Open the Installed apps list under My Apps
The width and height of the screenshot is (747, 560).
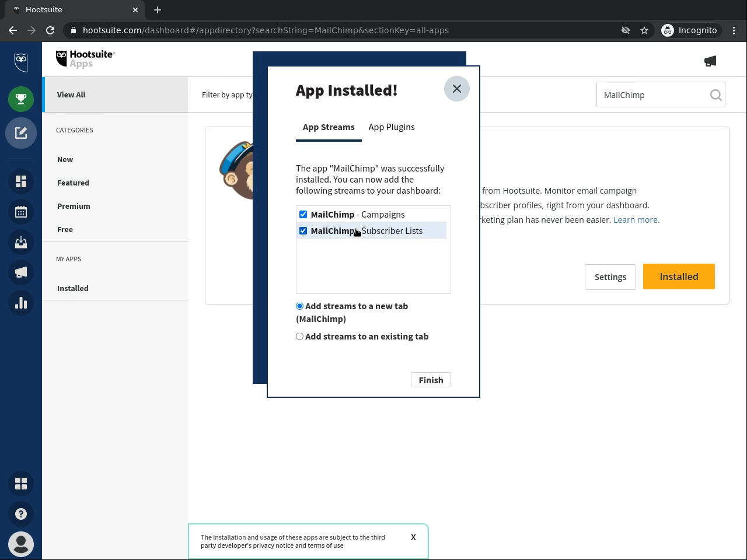tap(73, 289)
